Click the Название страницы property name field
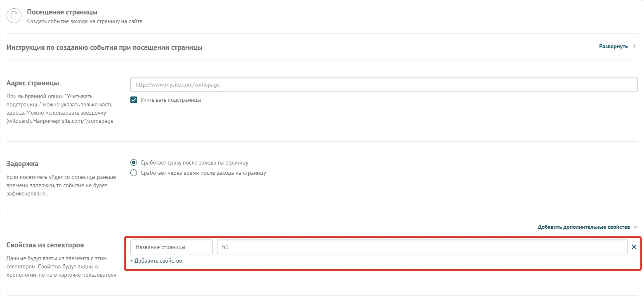Image resolution: width=644 pixels, height=296 pixels. [x=172, y=247]
